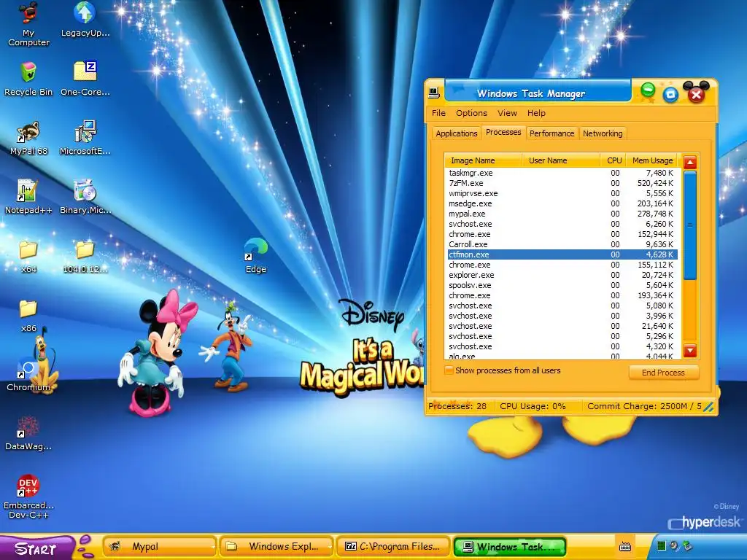
Task: Sort processes by User Name column
Action: (x=561, y=160)
